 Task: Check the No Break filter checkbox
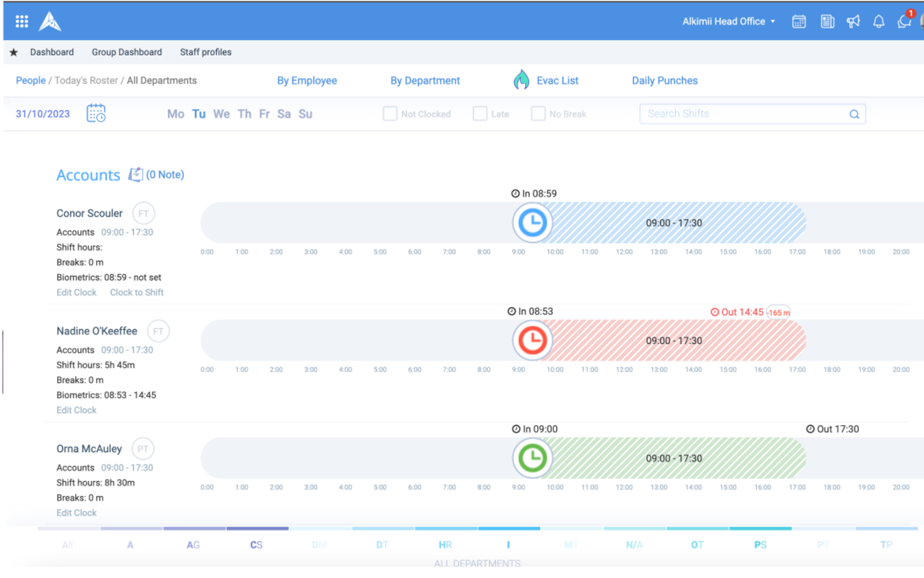(x=538, y=114)
